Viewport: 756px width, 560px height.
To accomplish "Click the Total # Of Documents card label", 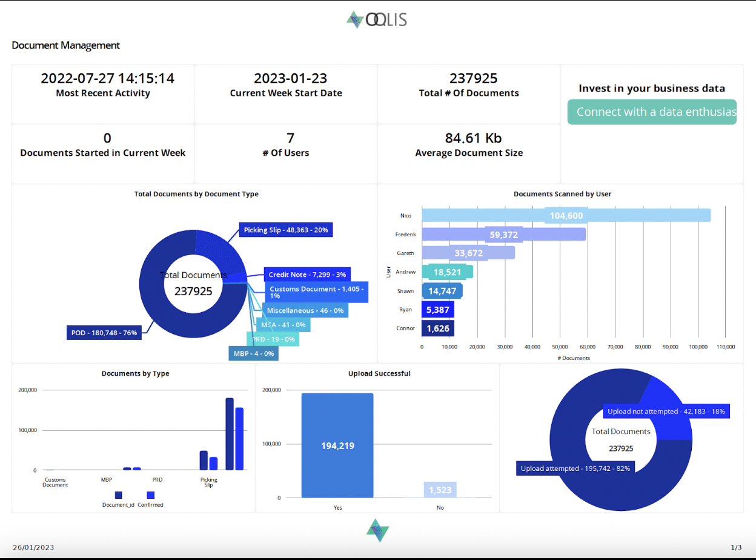I will [469, 93].
